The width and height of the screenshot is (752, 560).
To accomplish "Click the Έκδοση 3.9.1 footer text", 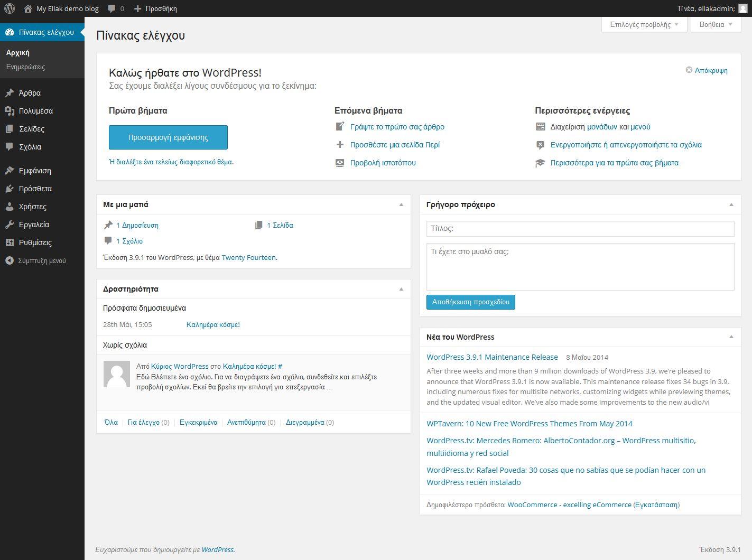I will click(x=720, y=549).
